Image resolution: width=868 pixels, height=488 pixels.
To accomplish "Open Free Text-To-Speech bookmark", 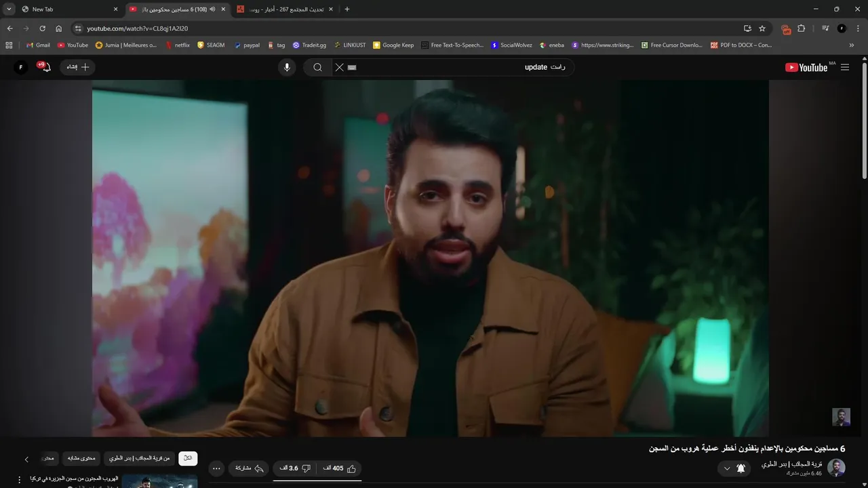I will coord(452,45).
